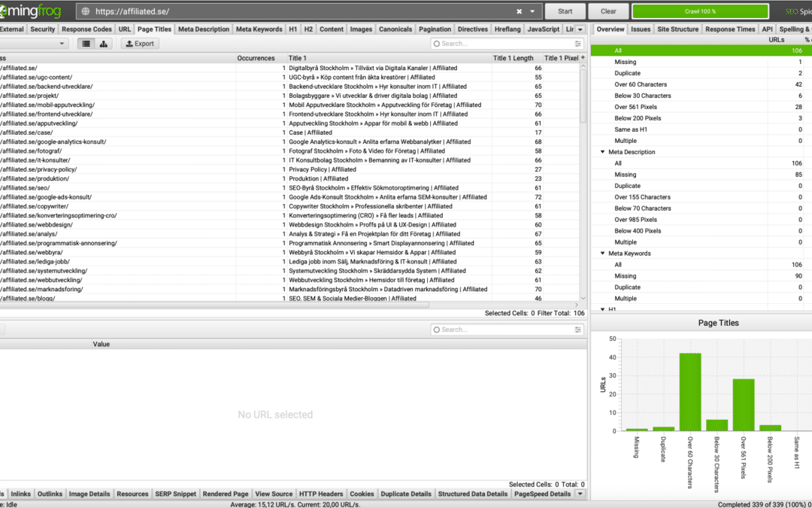Click the Value column header
The height and width of the screenshot is (508, 812).
click(x=101, y=344)
